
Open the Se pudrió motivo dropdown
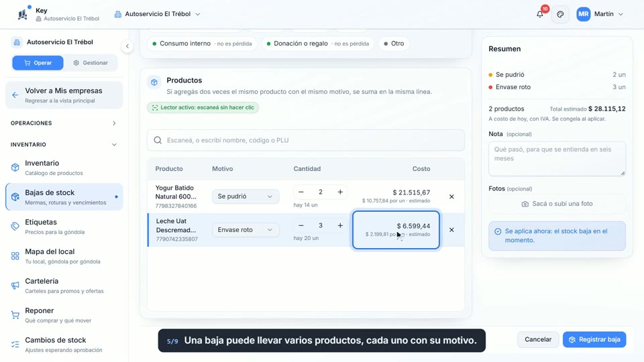(246, 196)
